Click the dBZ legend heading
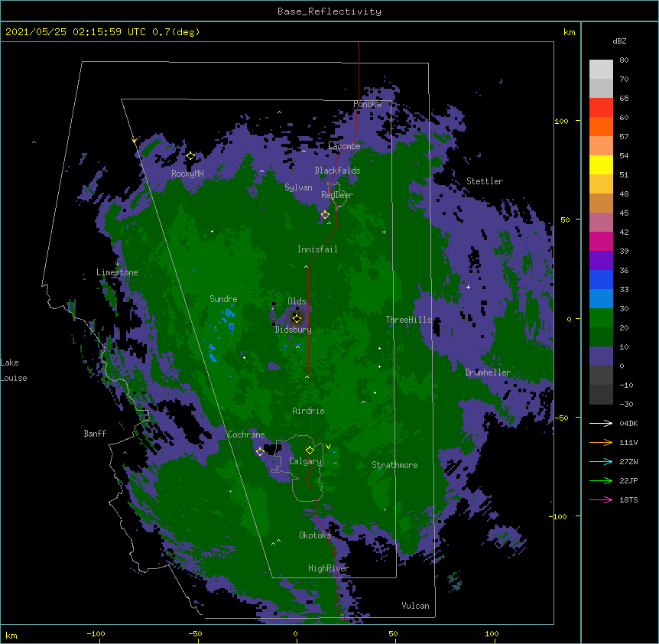This screenshot has width=659, height=644. 619,41
